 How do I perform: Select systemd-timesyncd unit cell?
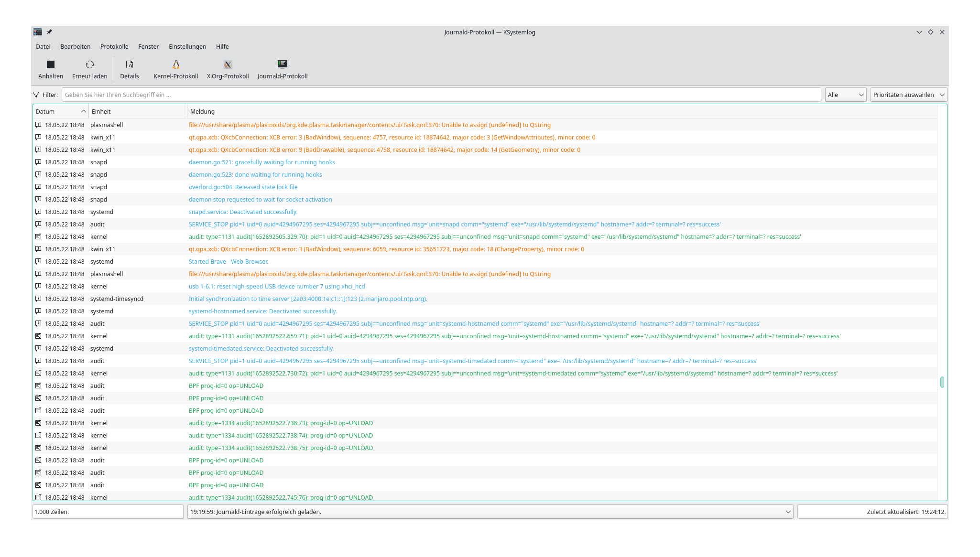(117, 299)
